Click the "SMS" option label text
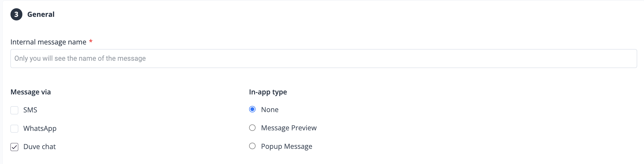The width and height of the screenshot is (644, 164). tap(30, 110)
